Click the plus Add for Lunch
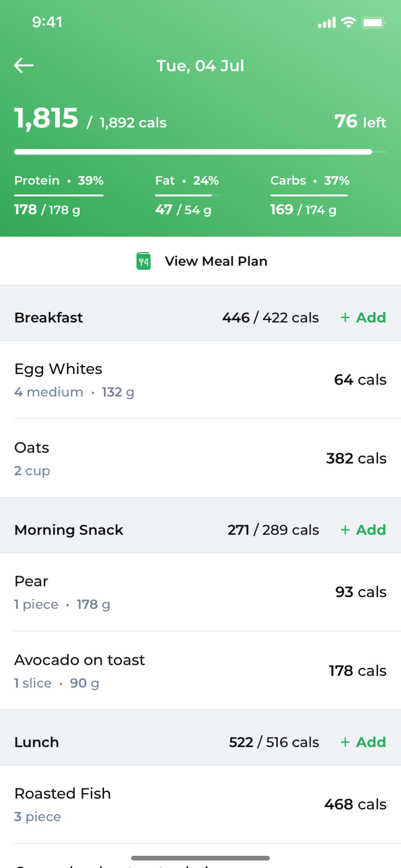This screenshot has height=868, width=401. pyautogui.click(x=363, y=742)
